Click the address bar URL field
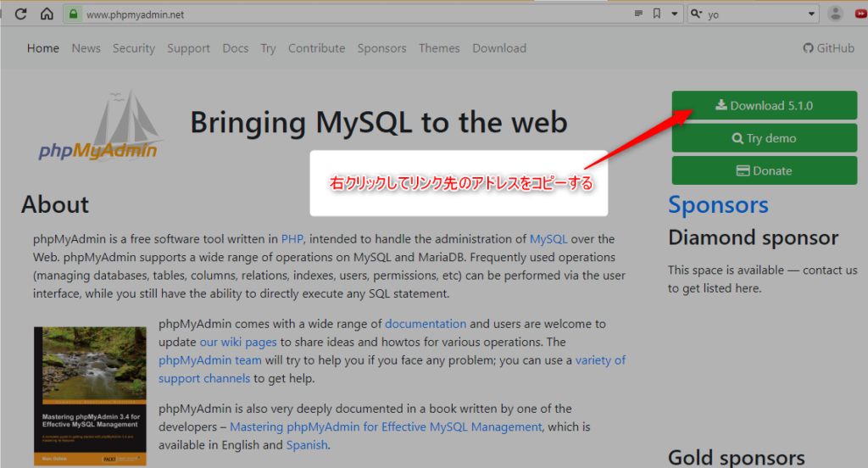Viewport: 868px width, 468px height. click(339, 14)
